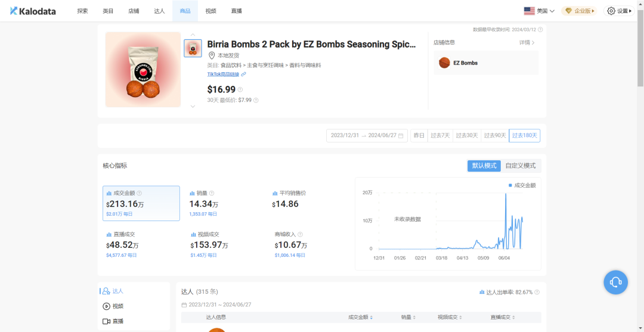Image resolution: width=644 pixels, height=332 pixels.
Task: Open the 美国 country dropdown
Action: (x=539, y=11)
